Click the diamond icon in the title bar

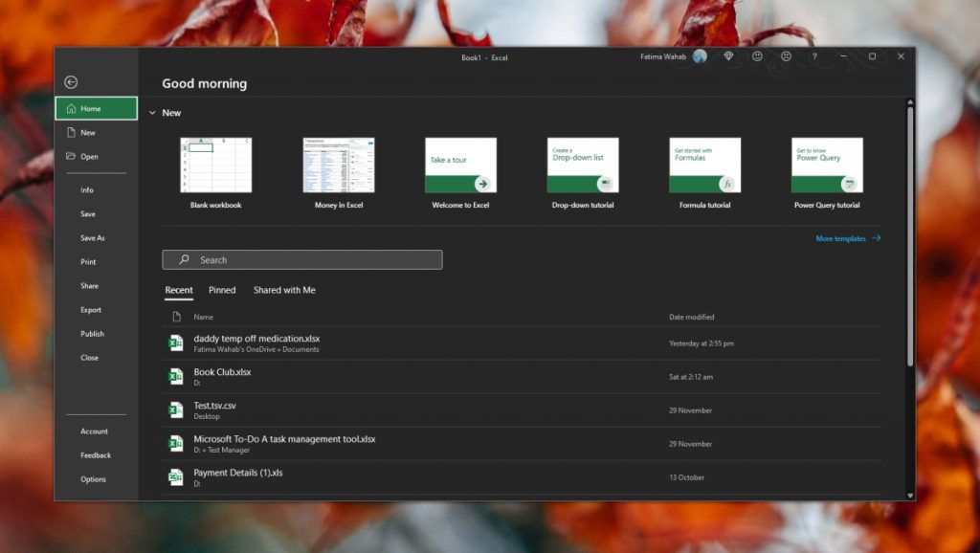click(727, 56)
